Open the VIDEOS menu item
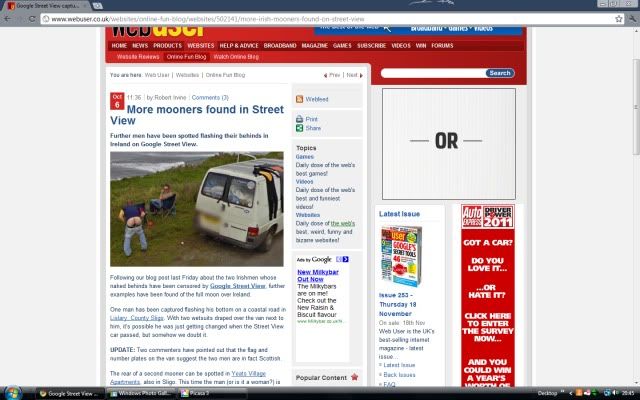The height and width of the screenshot is (400, 640). click(x=401, y=45)
